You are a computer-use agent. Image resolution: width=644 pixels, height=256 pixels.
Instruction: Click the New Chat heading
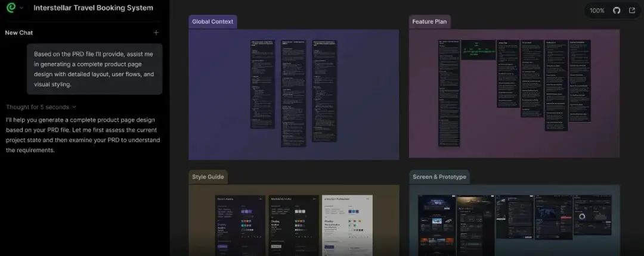tap(19, 33)
